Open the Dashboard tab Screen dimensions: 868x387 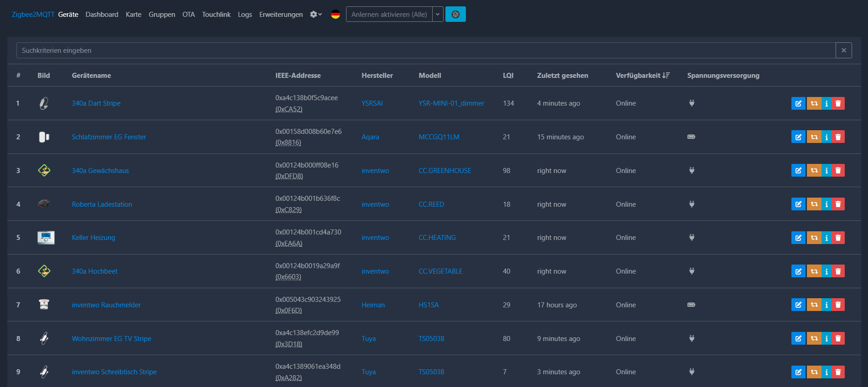102,15
